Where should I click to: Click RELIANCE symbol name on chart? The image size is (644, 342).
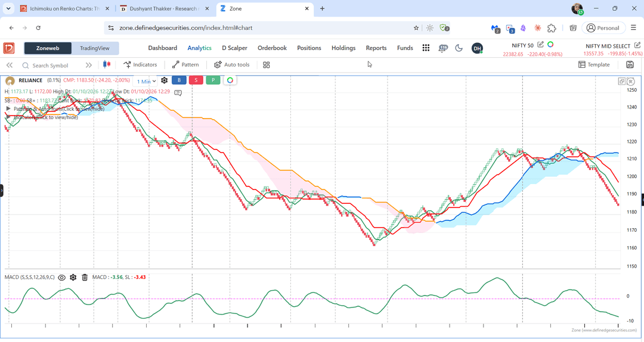click(30, 80)
